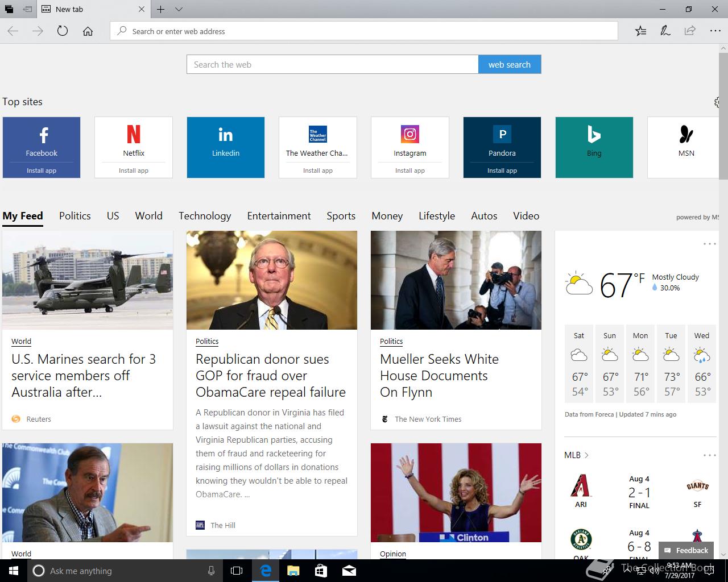The image size is (728, 582).
Task: Open MLB card options ellipsis
Action: tap(710, 455)
